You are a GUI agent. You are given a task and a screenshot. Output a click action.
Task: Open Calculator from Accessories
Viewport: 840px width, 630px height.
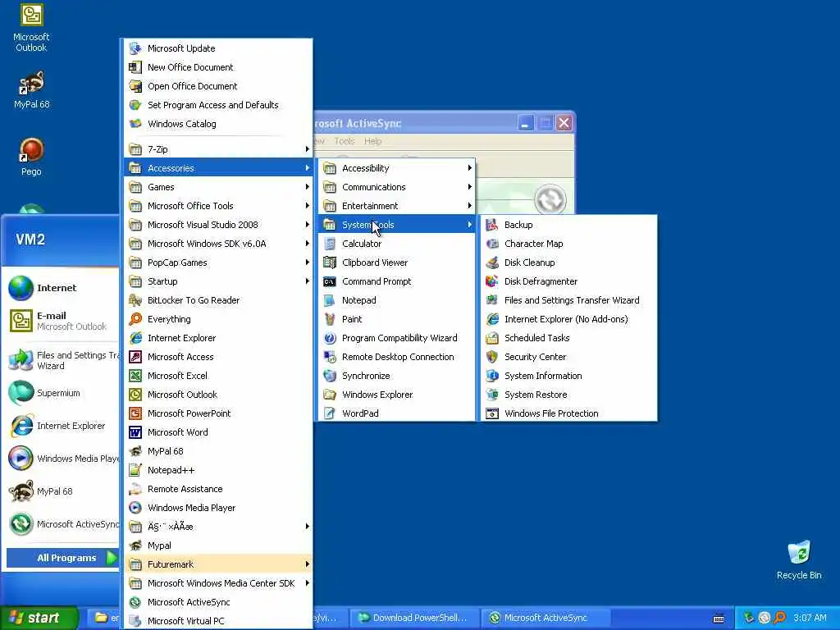pos(396,244)
